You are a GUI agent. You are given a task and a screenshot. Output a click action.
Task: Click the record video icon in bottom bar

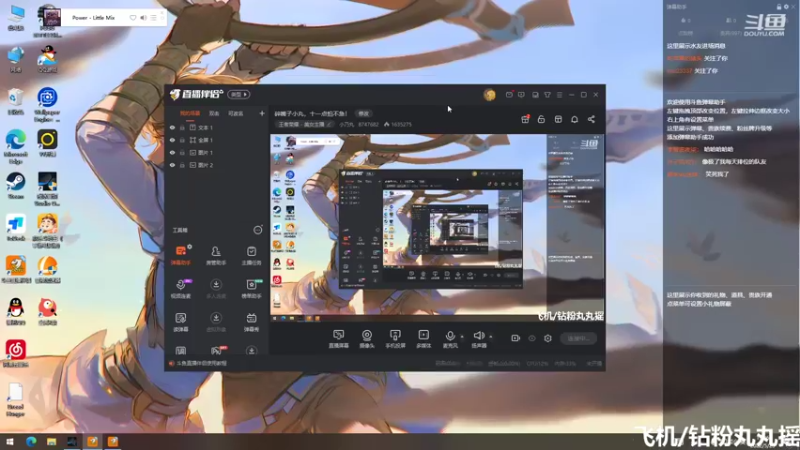pyautogui.click(x=515, y=338)
